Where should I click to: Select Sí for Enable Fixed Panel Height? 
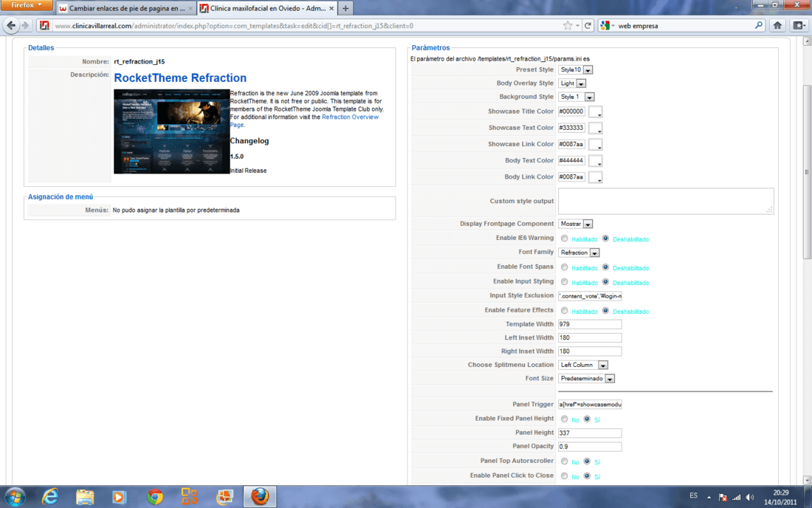587,419
